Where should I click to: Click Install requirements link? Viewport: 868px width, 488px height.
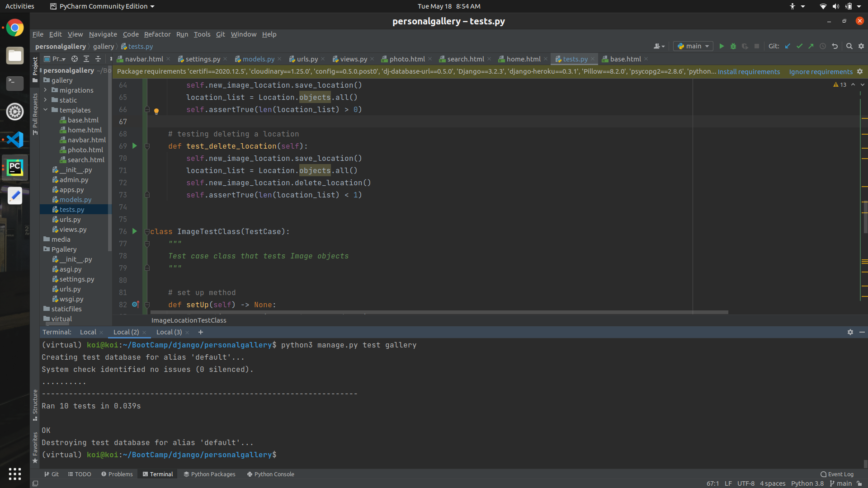tap(749, 72)
